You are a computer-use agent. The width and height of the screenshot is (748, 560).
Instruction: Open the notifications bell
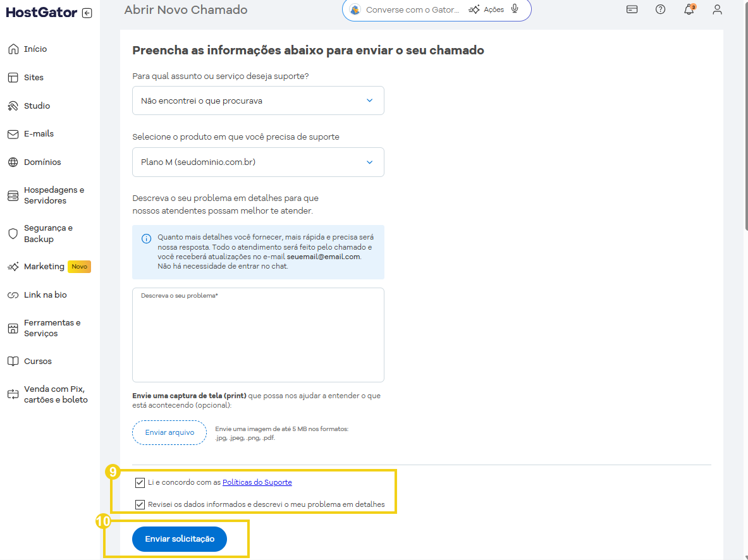click(x=689, y=9)
